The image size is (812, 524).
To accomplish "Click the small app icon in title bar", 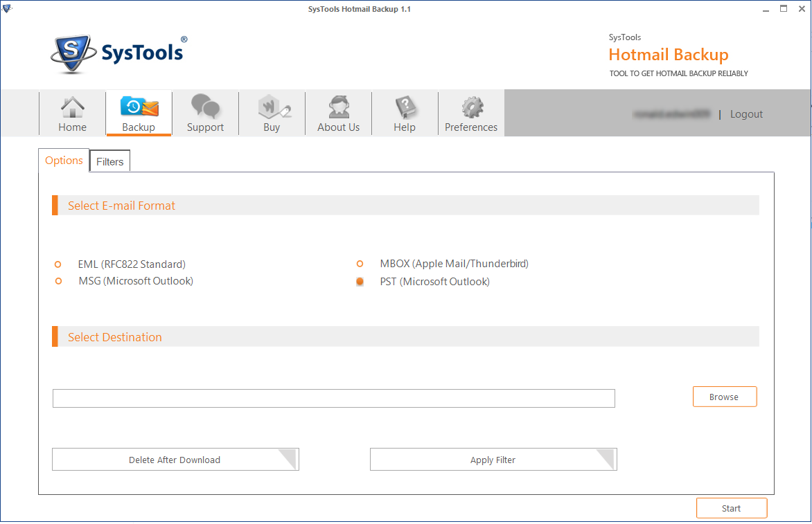I will (7, 8).
